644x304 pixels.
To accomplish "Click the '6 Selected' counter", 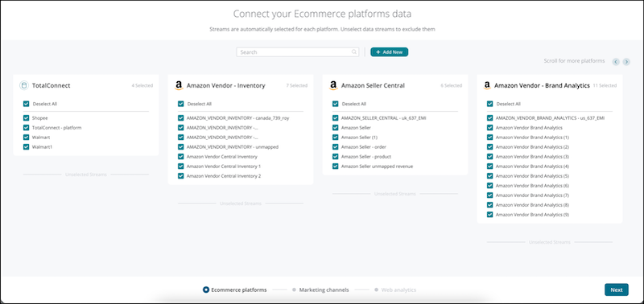I will 451,86.
